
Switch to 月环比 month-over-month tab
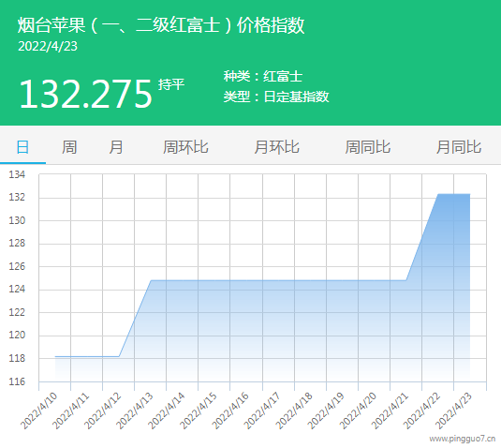[x=276, y=147]
